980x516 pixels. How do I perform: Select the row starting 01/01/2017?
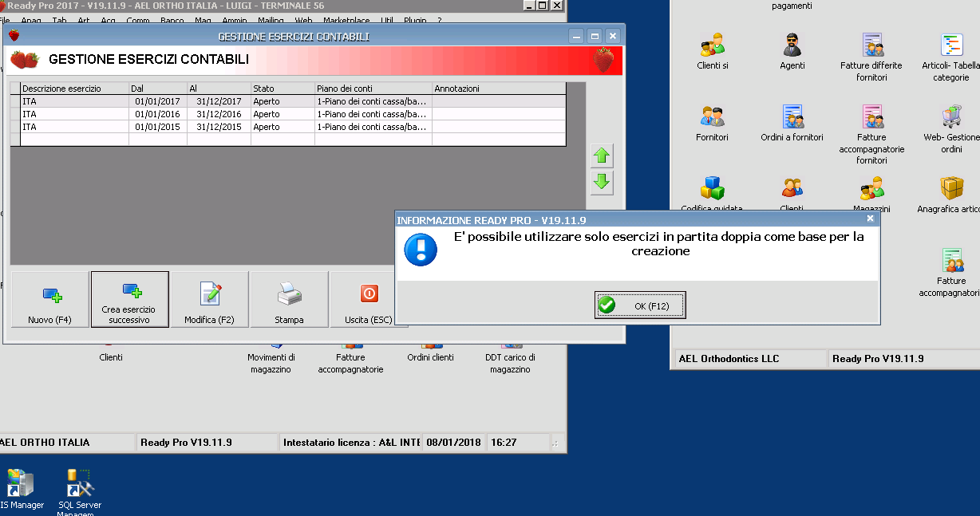coord(288,101)
